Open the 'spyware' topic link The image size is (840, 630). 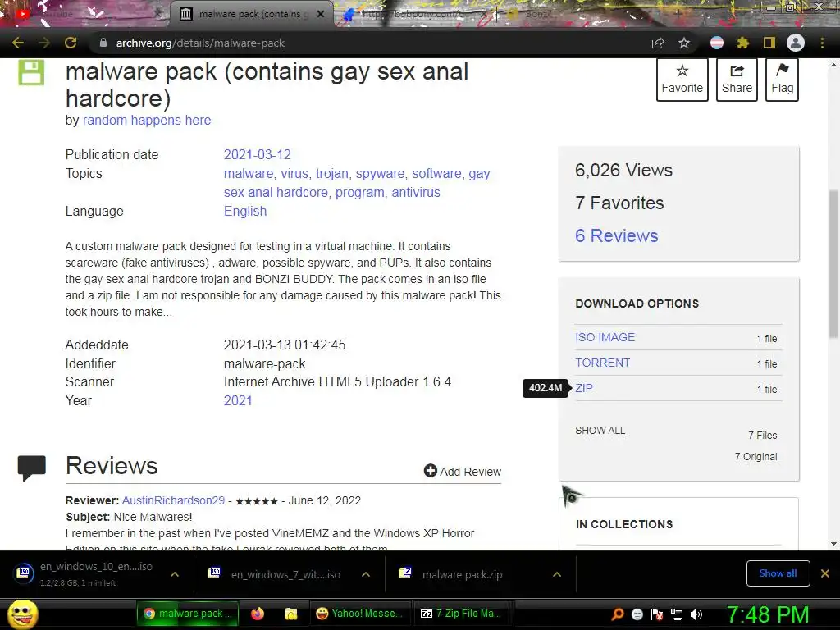[x=381, y=174]
